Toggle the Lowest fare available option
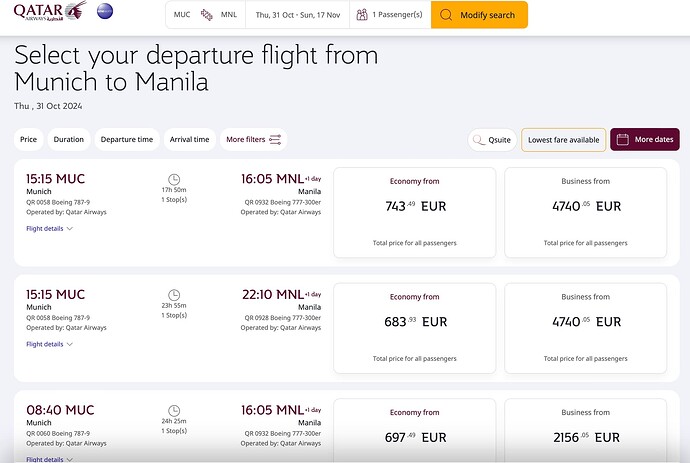The width and height of the screenshot is (690, 463). [x=563, y=140]
